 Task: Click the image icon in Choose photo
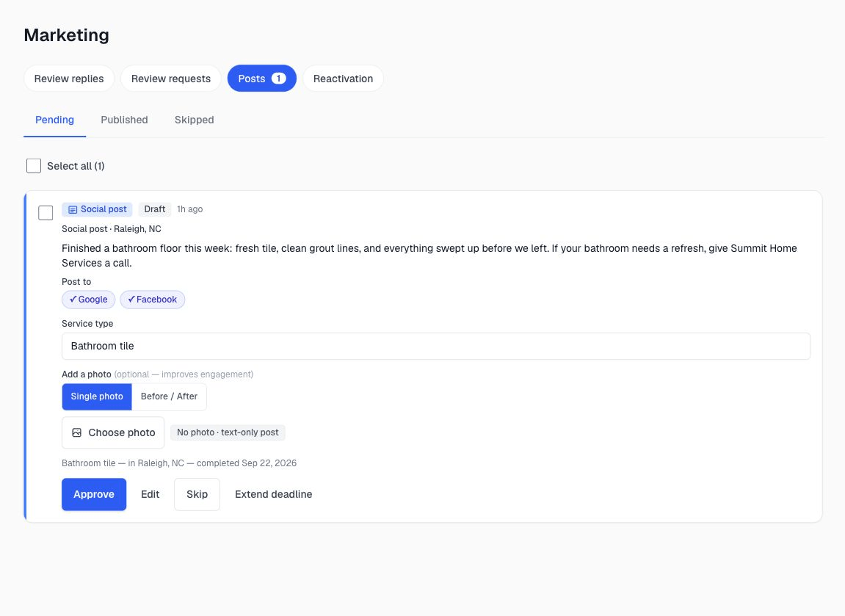pos(77,432)
